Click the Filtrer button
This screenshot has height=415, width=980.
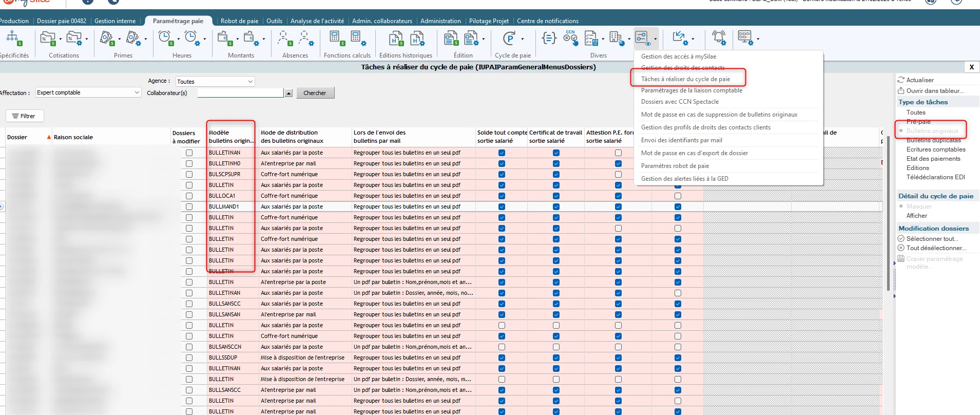[24, 116]
